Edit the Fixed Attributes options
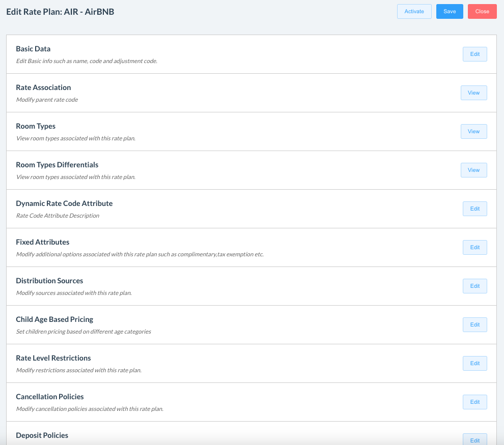The image size is (504, 445). [474, 247]
